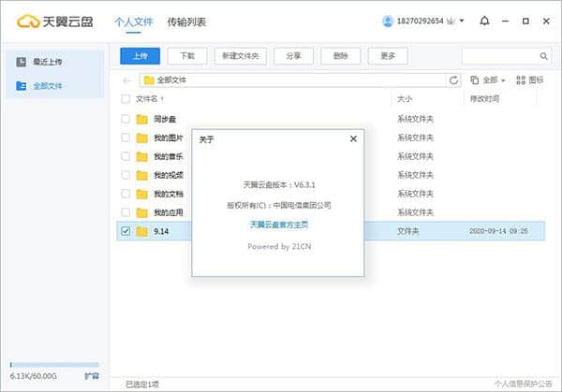Click the blue 上传 button
This screenshot has height=392, width=562.
[140, 56]
